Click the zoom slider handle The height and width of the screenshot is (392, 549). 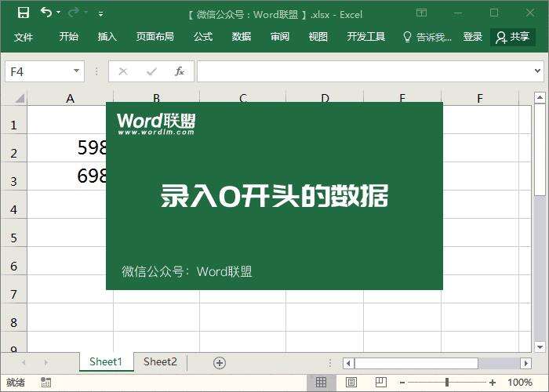pos(447,383)
